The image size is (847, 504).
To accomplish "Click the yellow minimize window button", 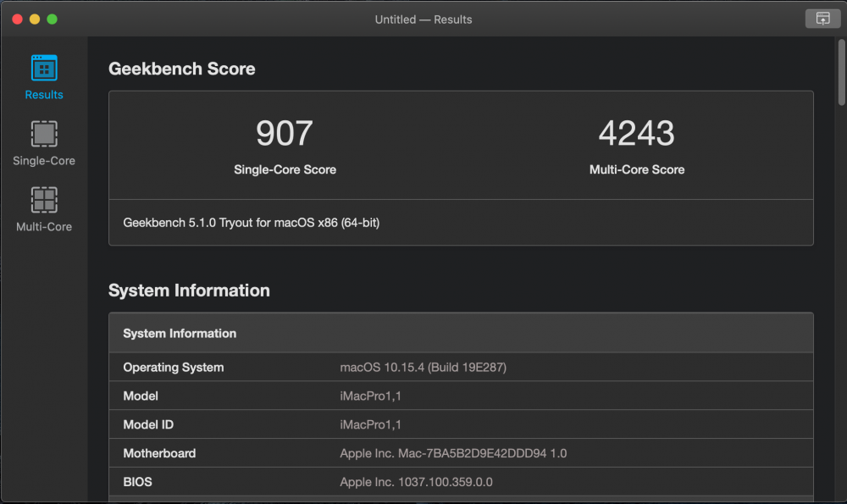I will 35,19.
